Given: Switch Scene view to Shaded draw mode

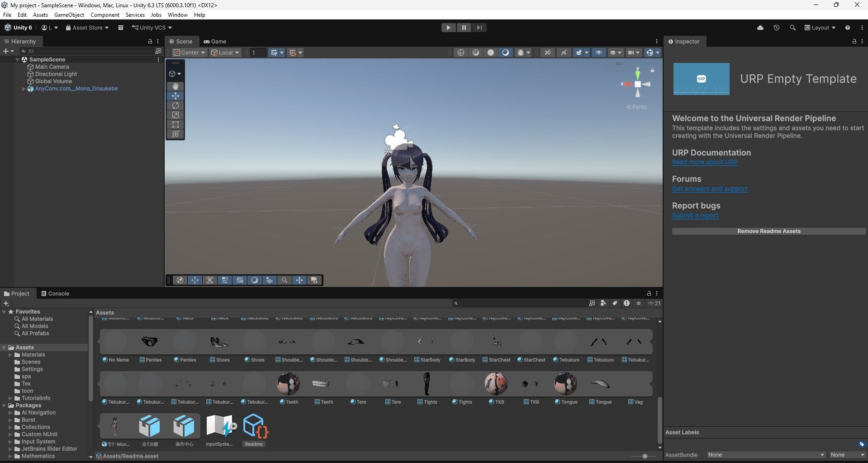Looking at the screenshot, I should click(x=506, y=53).
